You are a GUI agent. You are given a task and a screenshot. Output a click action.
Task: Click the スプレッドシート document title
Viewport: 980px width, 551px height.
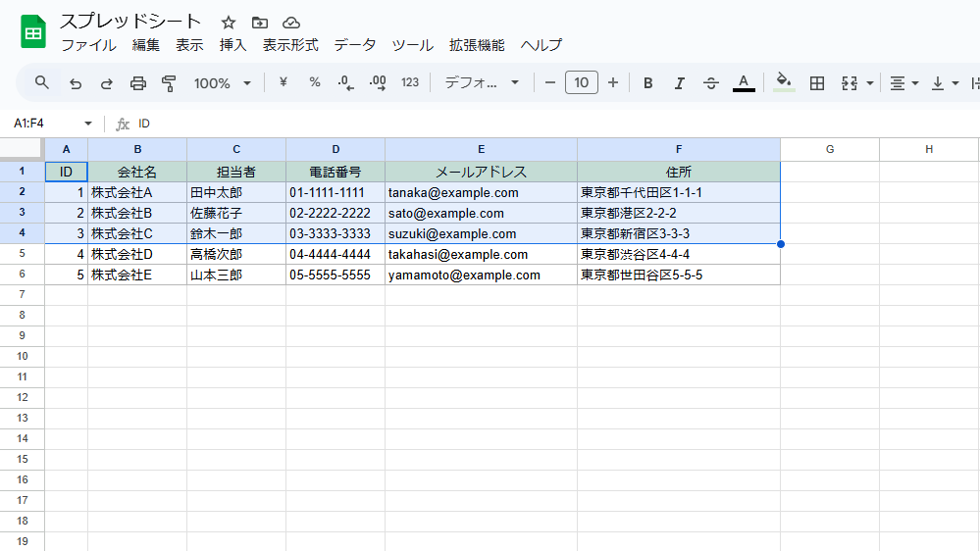point(130,22)
